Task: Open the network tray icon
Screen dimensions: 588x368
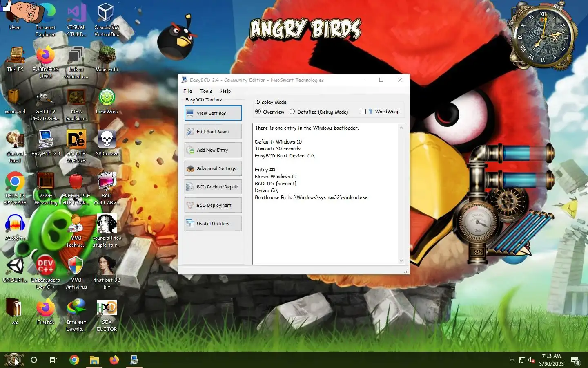Action: (521, 360)
